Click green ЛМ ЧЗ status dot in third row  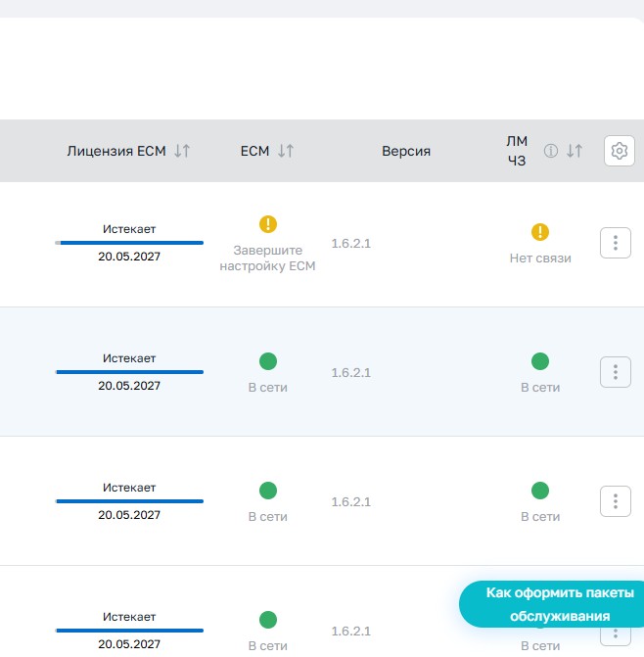[x=540, y=491]
